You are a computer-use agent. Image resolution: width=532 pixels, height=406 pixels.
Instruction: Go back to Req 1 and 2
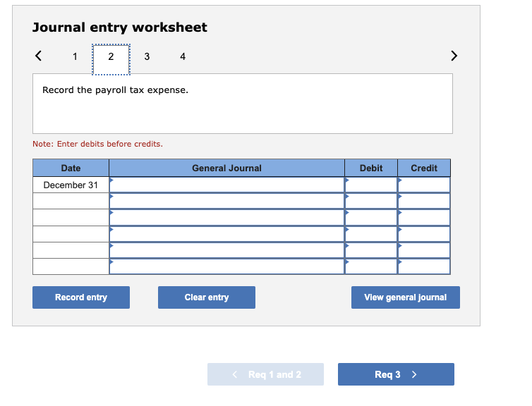265,374
